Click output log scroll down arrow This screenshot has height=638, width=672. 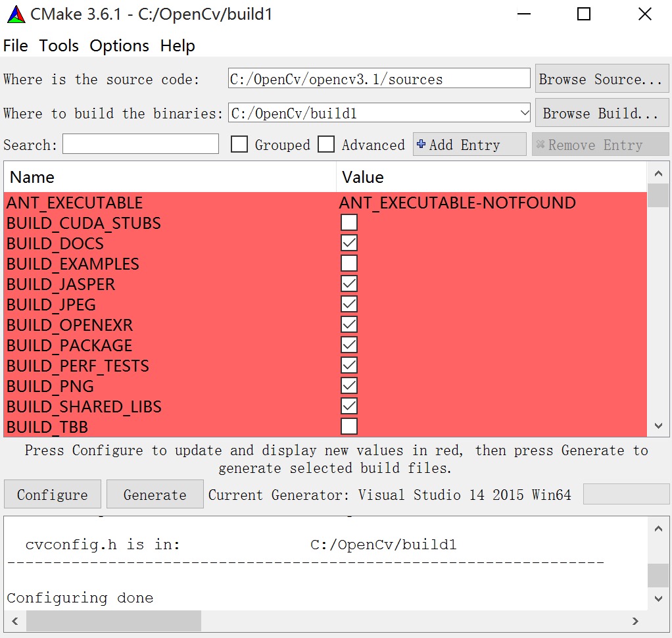pos(658,599)
